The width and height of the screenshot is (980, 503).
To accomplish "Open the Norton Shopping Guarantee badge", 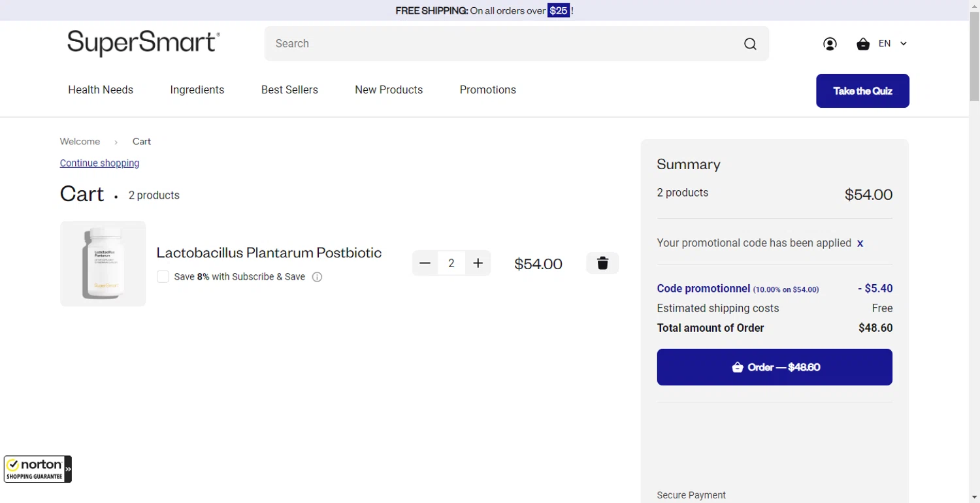I will [37, 469].
